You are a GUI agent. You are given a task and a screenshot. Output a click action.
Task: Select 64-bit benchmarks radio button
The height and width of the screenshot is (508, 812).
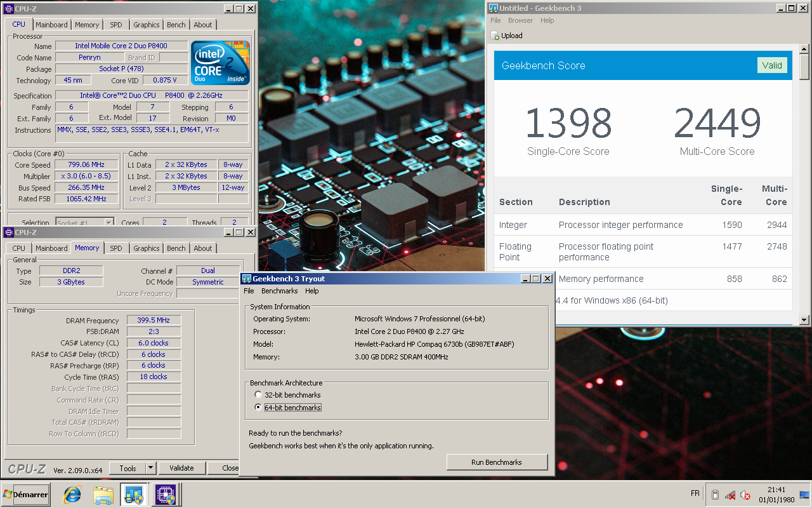[x=258, y=408]
